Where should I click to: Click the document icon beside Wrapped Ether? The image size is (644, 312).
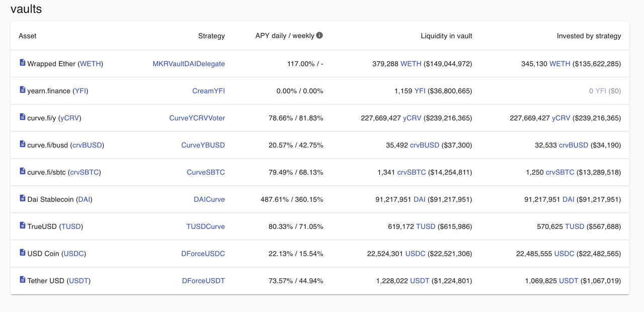(x=22, y=63)
